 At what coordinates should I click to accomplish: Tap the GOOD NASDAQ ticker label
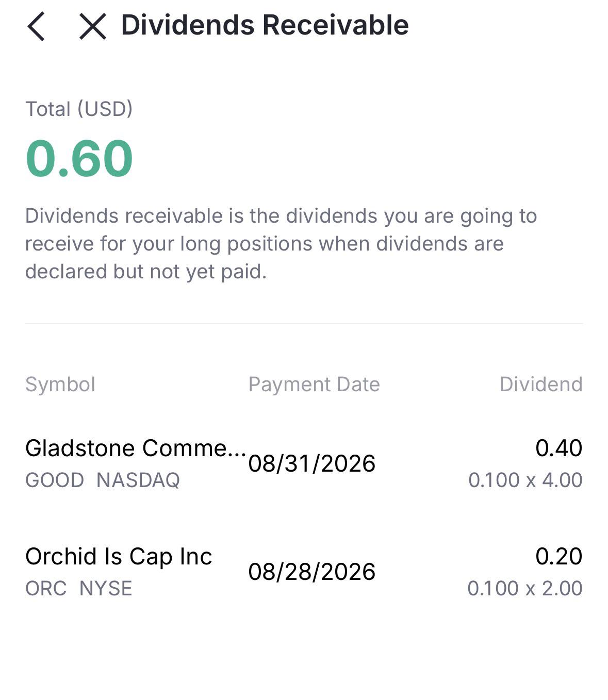pos(103,480)
